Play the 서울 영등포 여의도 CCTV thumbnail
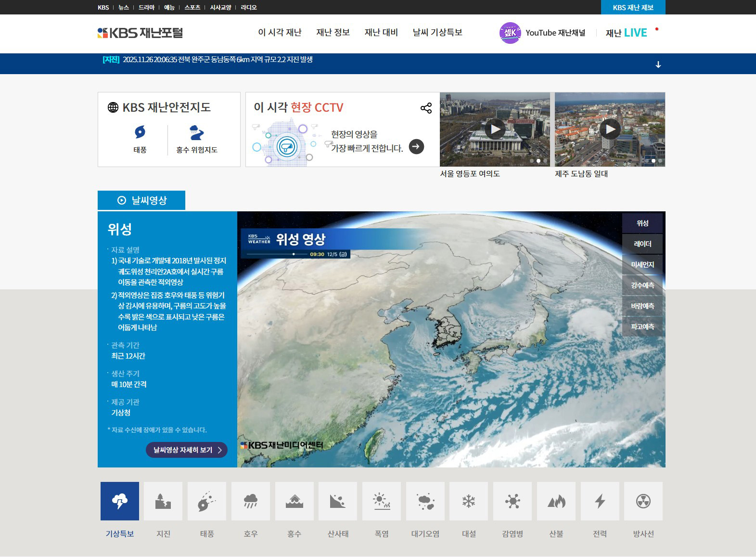This screenshot has width=756, height=557. point(495,129)
